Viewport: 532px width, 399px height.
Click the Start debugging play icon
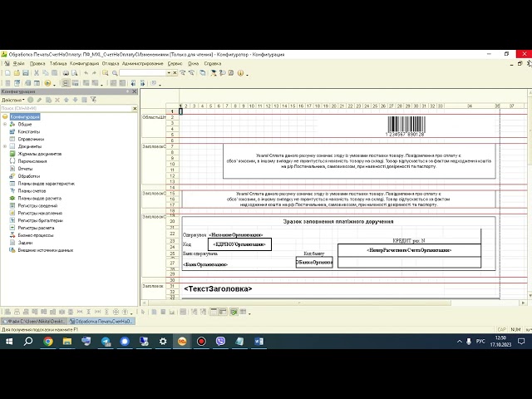click(x=47, y=83)
